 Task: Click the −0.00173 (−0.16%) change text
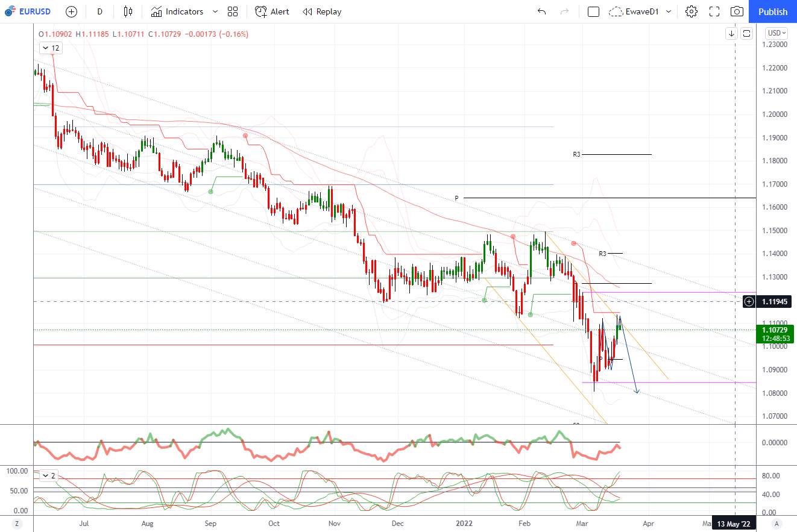click(217, 34)
